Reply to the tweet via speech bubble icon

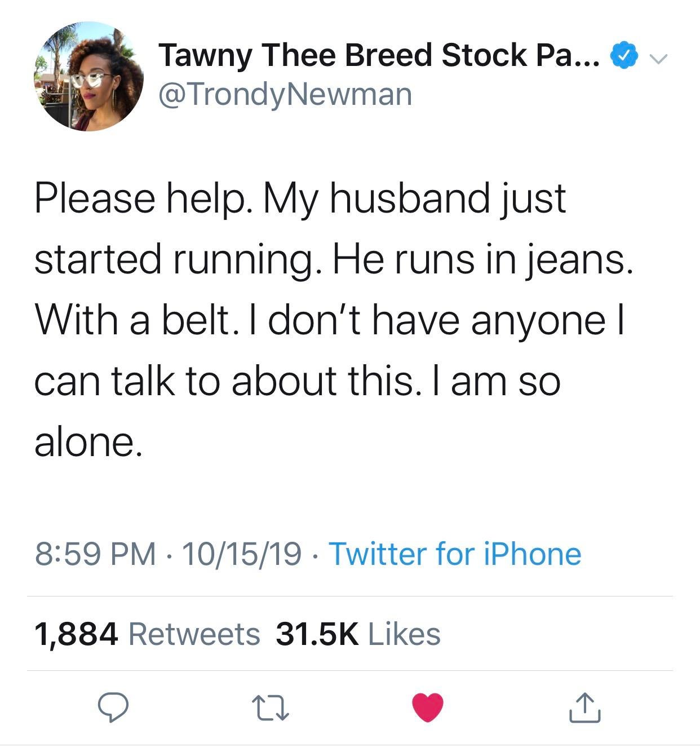click(x=114, y=707)
